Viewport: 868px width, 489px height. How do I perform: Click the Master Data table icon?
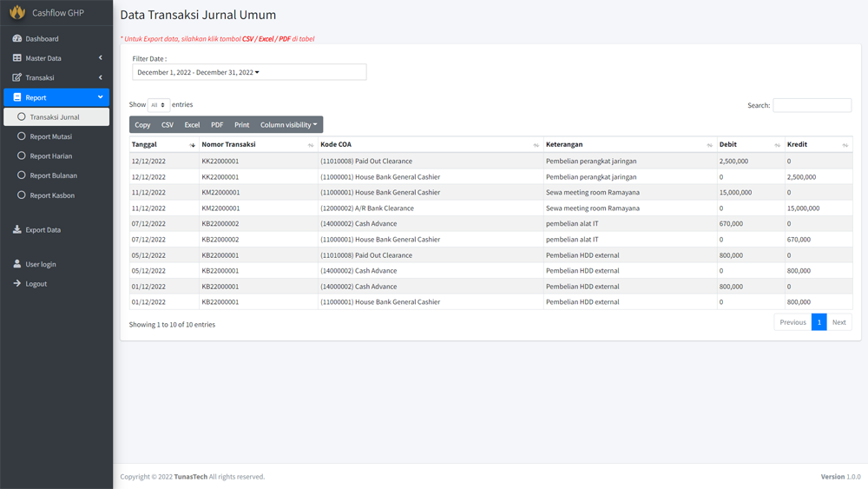[x=16, y=58]
